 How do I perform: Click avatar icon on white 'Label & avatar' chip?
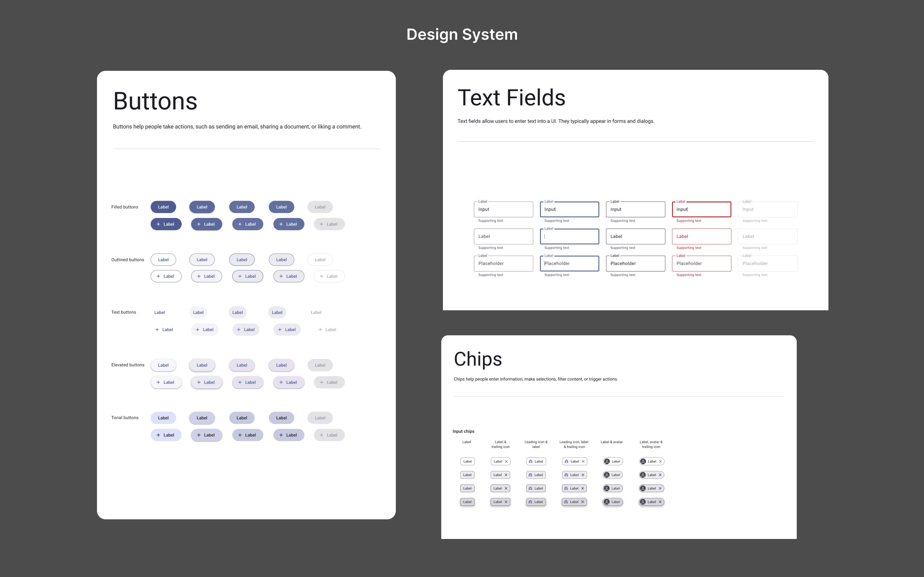coord(607,461)
